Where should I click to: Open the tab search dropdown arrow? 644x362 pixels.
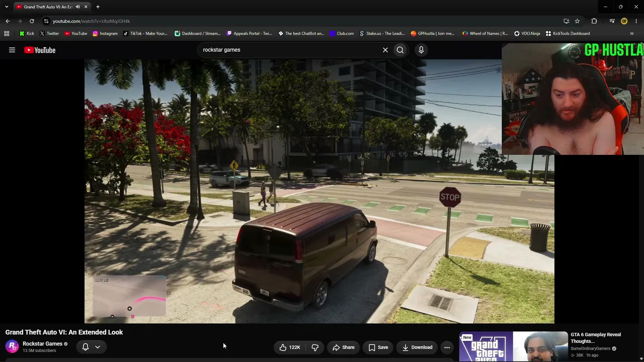coord(7,7)
